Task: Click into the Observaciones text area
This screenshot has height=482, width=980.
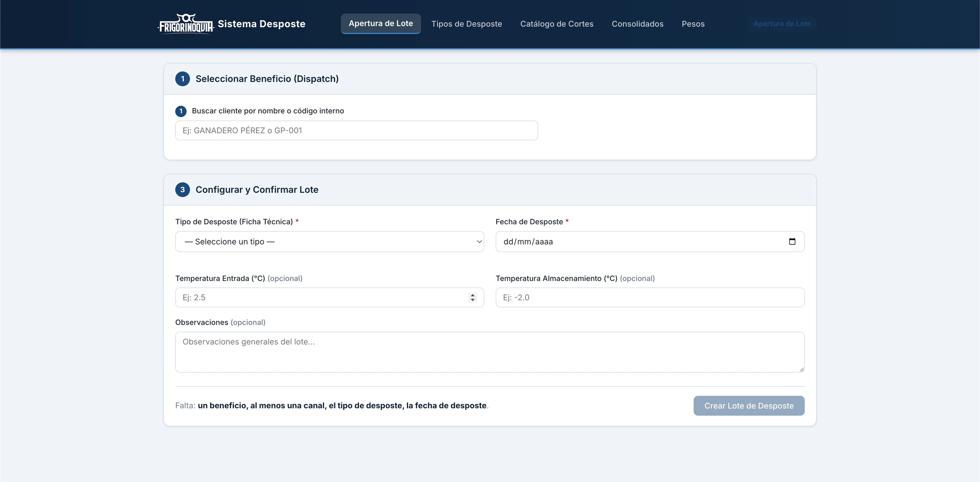Action: [490, 352]
